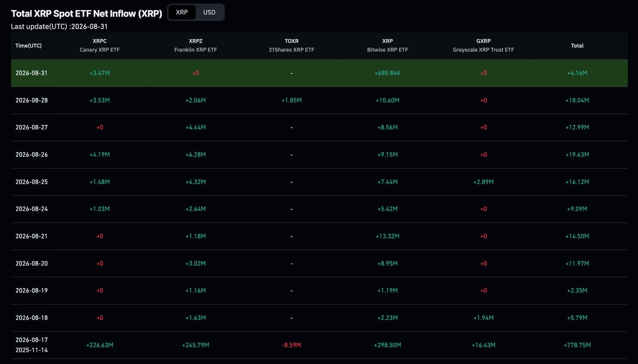Viewport: 638px width, 364px height.
Task: Click the +13.32M Bitwise value on 2026-08-21
Action: pyautogui.click(x=388, y=236)
